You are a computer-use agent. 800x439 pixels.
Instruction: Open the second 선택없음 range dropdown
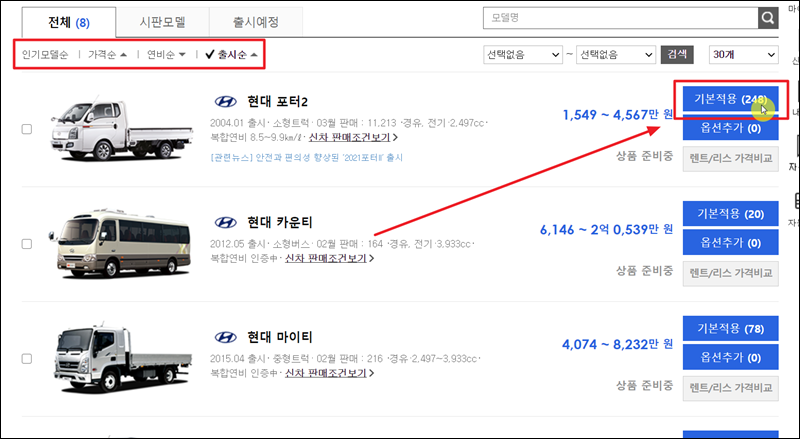click(616, 55)
